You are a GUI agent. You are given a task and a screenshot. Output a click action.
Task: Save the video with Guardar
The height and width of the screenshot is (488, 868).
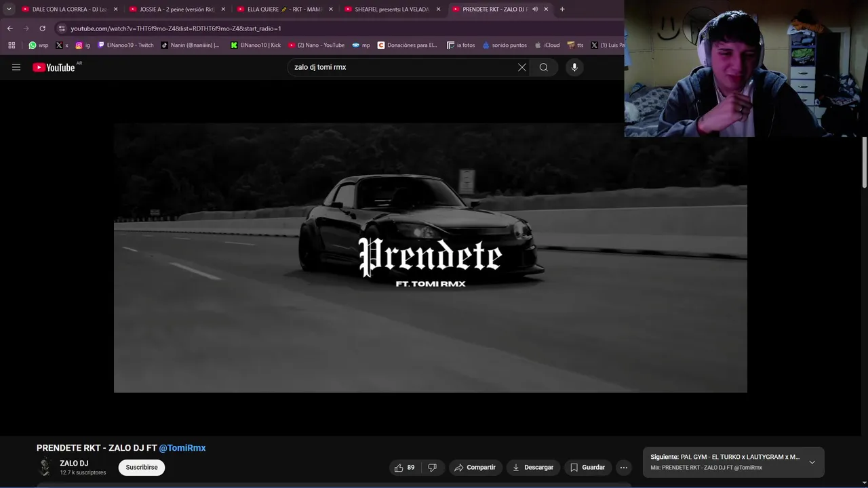(587, 467)
